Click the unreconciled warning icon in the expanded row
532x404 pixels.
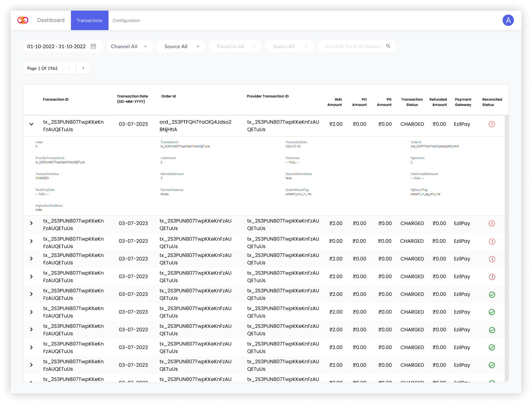point(492,124)
